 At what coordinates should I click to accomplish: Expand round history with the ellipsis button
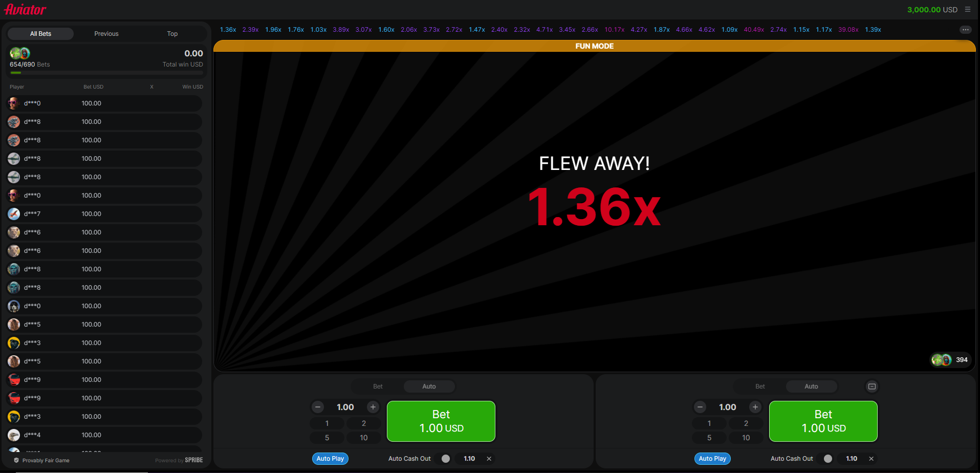[965, 30]
